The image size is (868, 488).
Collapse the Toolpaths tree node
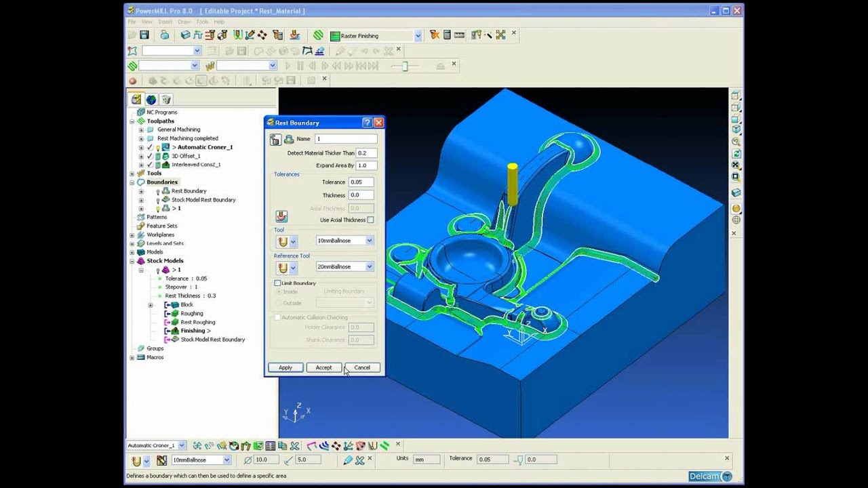point(132,121)
